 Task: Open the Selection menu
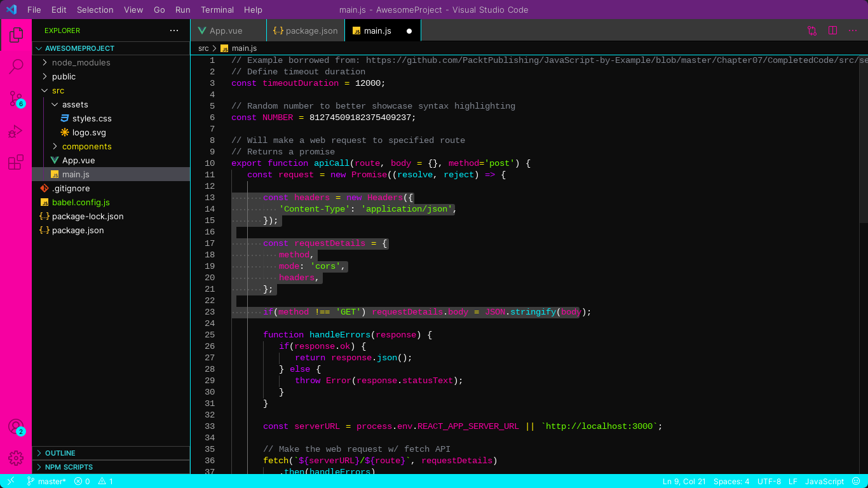(95, 10)
